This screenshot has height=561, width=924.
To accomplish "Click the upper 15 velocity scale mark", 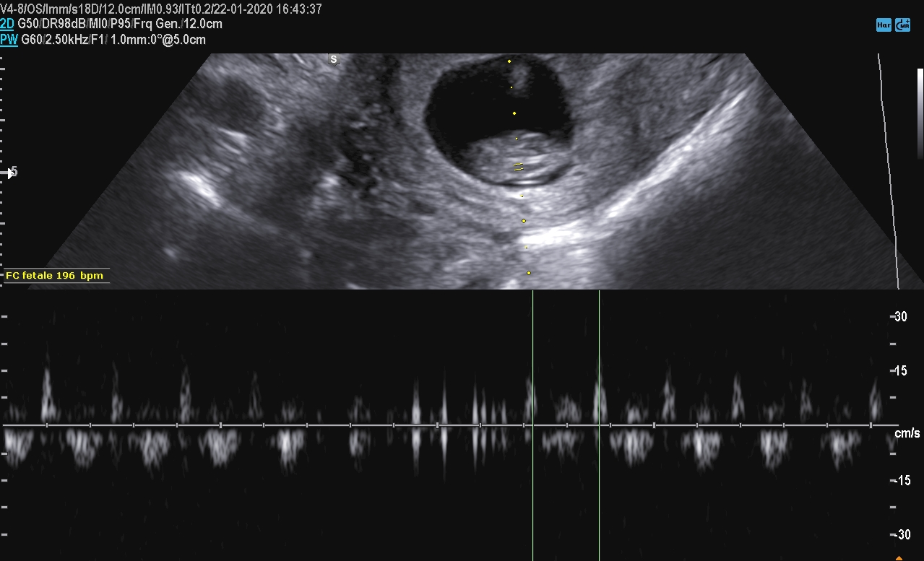I will [x=900, y=371].
